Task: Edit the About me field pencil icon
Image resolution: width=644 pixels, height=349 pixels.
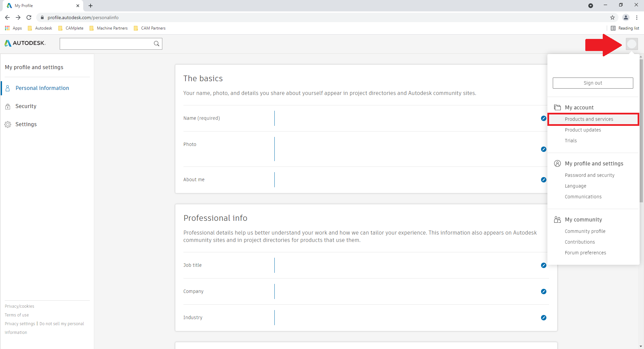Action: 543,180
